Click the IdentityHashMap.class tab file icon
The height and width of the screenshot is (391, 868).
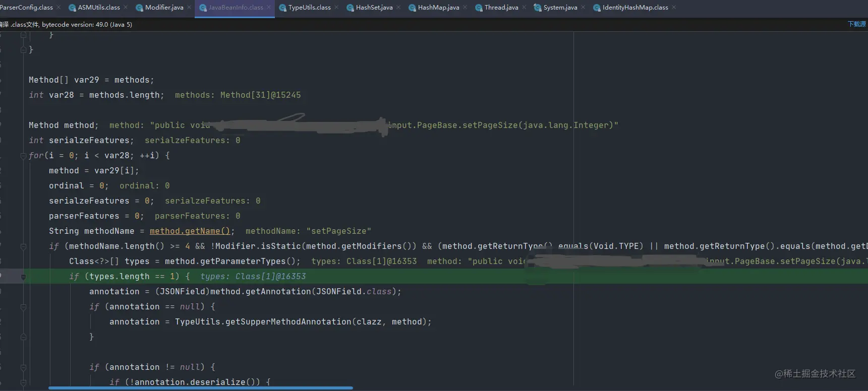597,8
